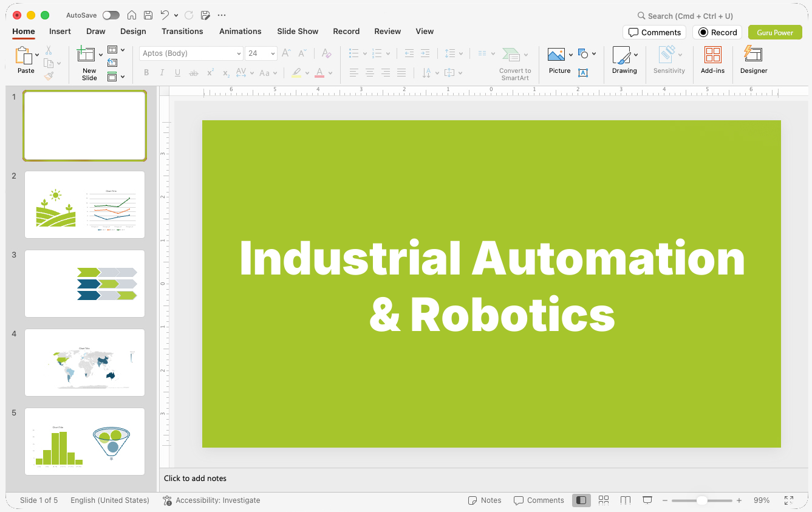Select slide 4 thumbnail with world map
The height and width of the screenshot is (512, 812).
(84, 363)
